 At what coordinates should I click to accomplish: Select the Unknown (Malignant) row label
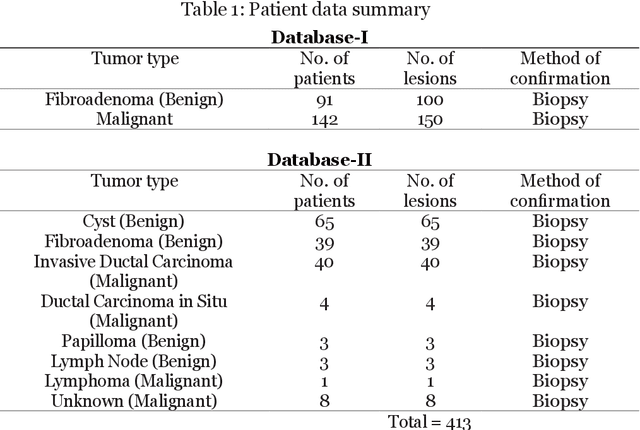pyautogui.click(x=135, y=400)
